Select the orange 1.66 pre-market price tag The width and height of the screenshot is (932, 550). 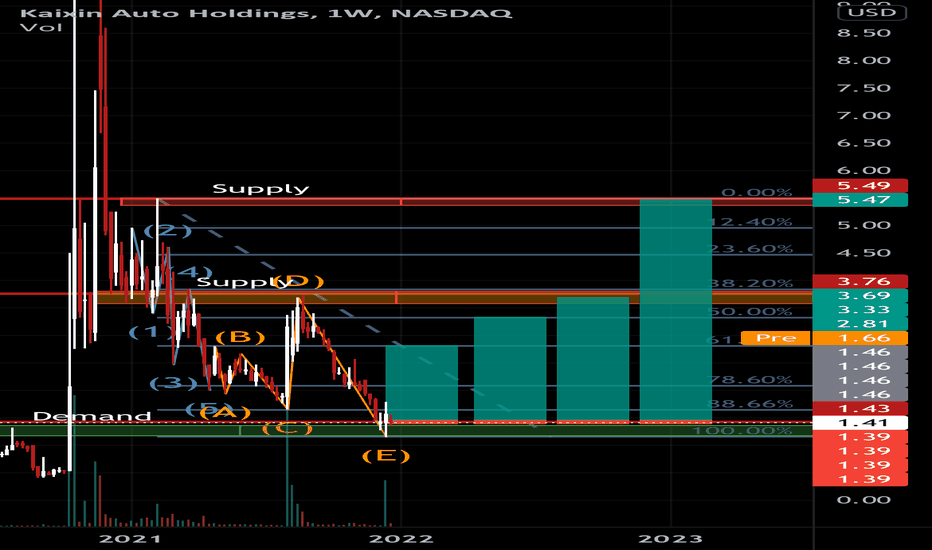[860, 338]
